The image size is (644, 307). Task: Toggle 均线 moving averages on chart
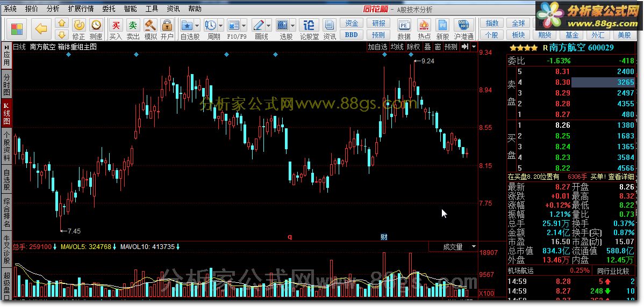coord(397,47)
